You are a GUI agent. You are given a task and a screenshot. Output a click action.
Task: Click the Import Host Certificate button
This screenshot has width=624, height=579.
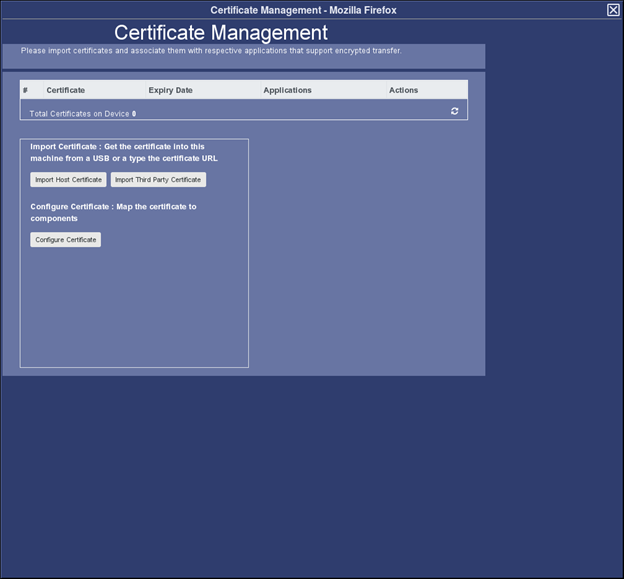pos(68,180)
